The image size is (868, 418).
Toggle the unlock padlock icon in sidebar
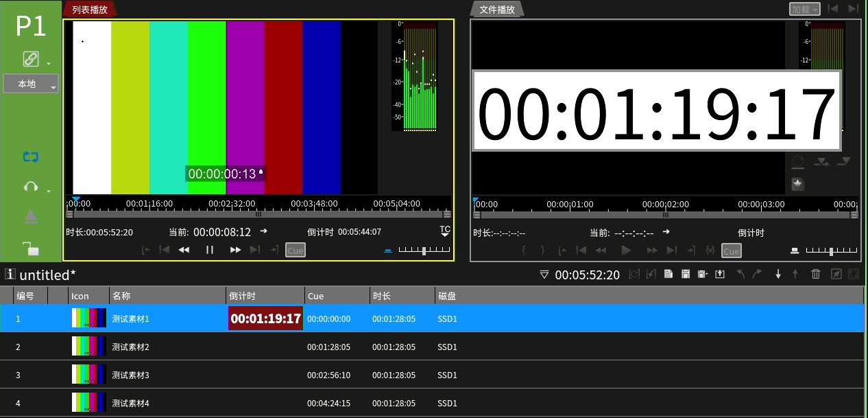31,248
